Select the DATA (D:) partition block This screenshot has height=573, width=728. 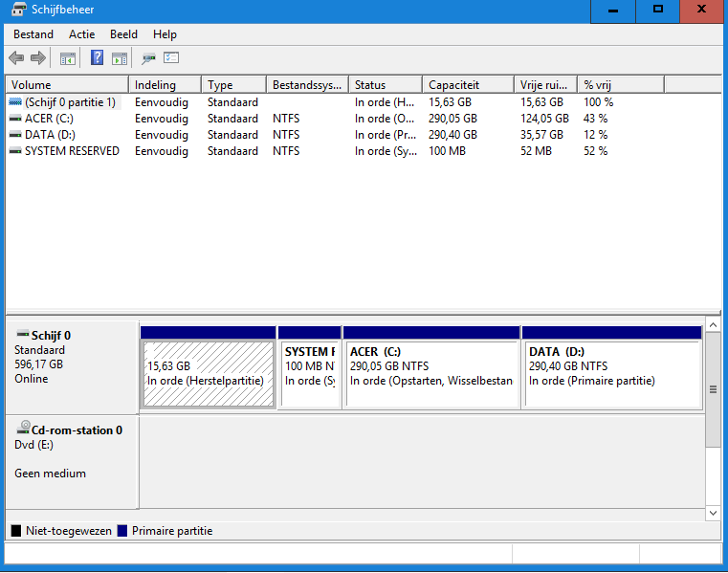[612, 373]
